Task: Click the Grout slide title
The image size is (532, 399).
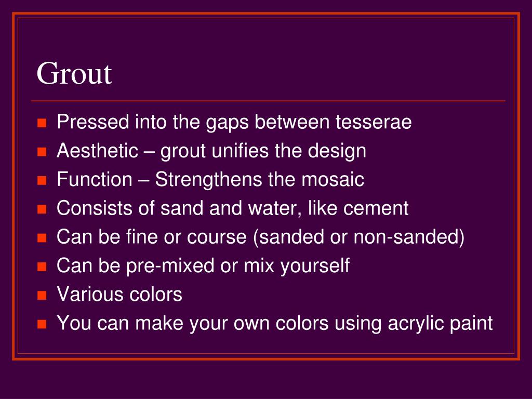Action: click(x=74, y=73)
